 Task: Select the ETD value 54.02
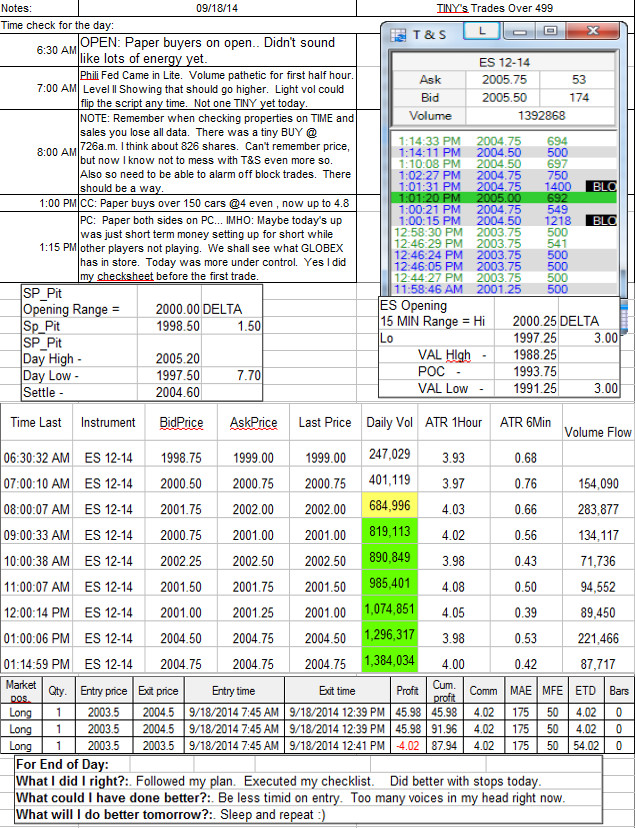(x=585, y=746)
